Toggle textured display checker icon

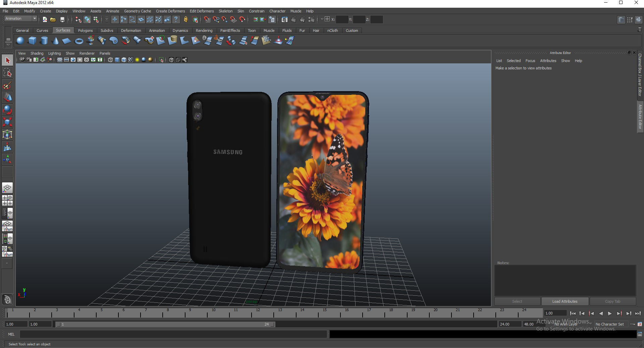click(x=130, y=60)
